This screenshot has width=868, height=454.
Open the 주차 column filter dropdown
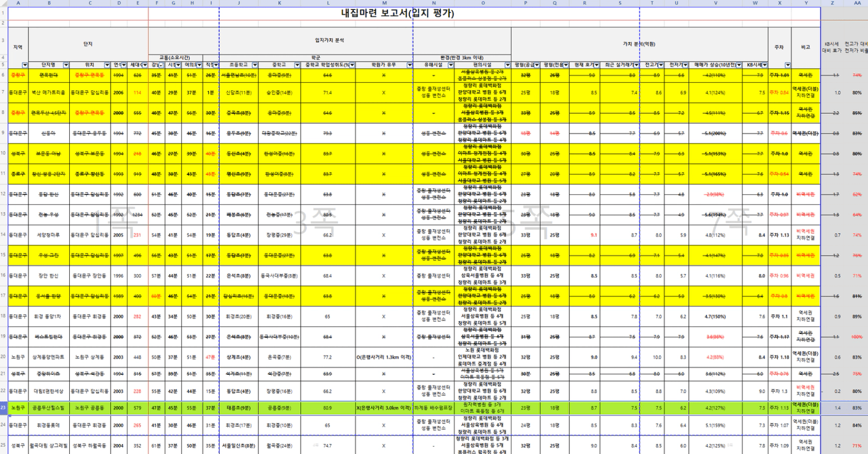click(x=788, y=65)
